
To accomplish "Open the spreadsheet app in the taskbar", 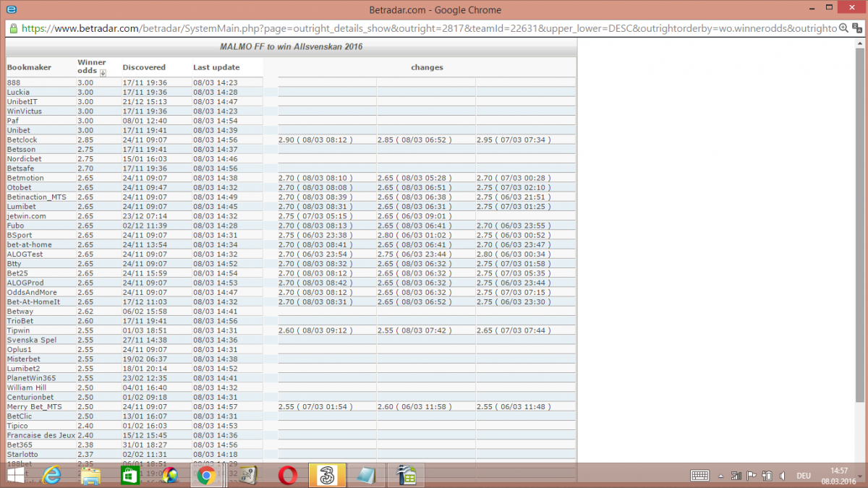I will (405, 475).
